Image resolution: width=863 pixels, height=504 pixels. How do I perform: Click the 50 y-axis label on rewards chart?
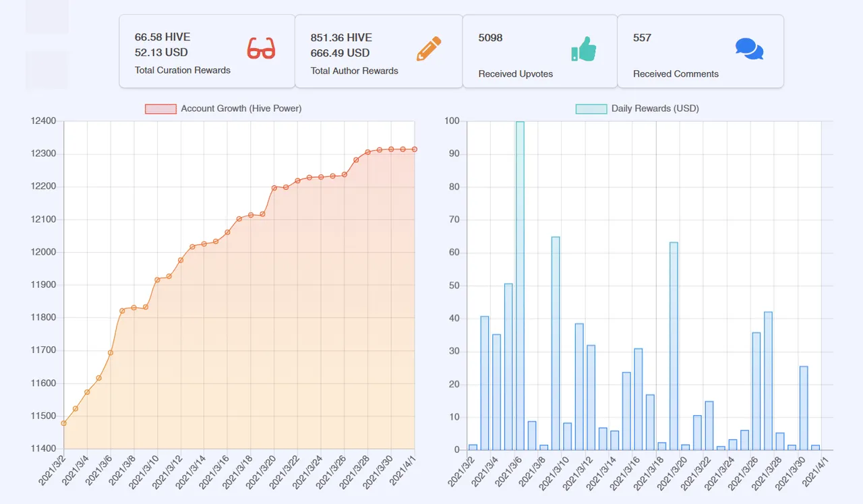coord(454,286)
